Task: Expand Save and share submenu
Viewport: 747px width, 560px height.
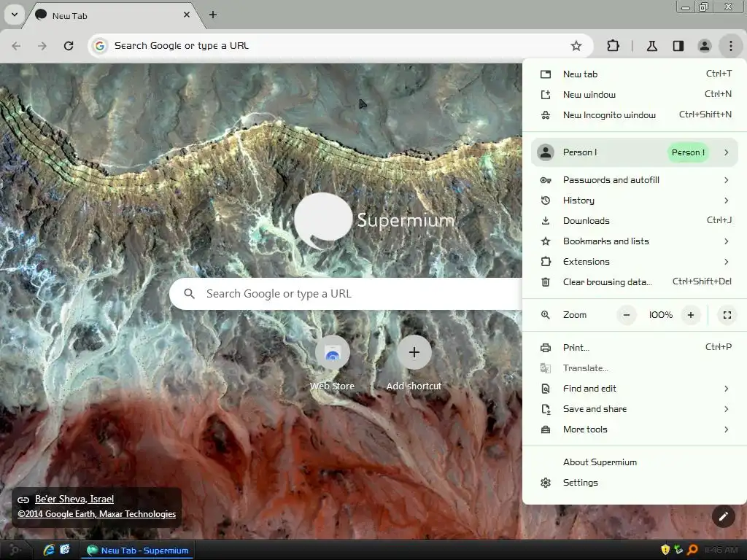Action: [x=634, y=409]
